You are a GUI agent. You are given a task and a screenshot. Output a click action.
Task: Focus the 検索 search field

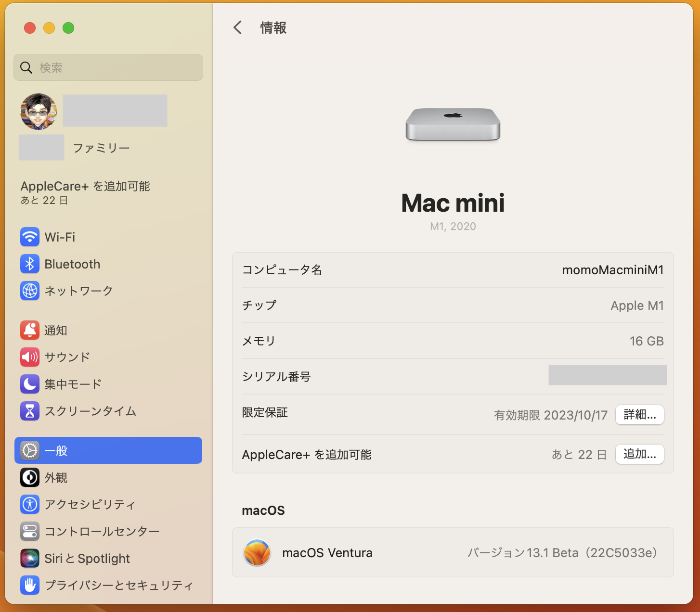point(108,67)
